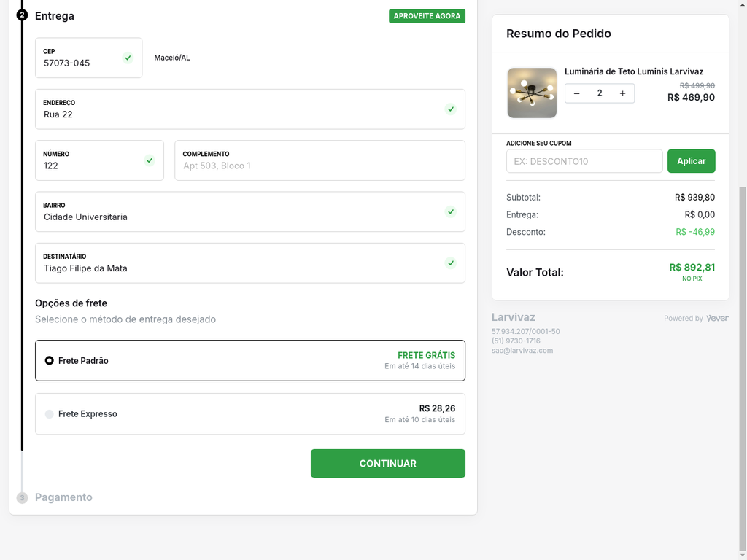Click the APROVEITE AGORA badge
The width and height of the screenshot is (747, 560).
[427, 15]
